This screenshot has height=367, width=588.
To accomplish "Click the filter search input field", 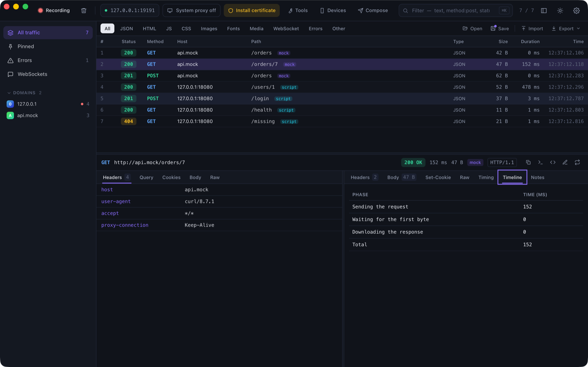I will [456, 10].
